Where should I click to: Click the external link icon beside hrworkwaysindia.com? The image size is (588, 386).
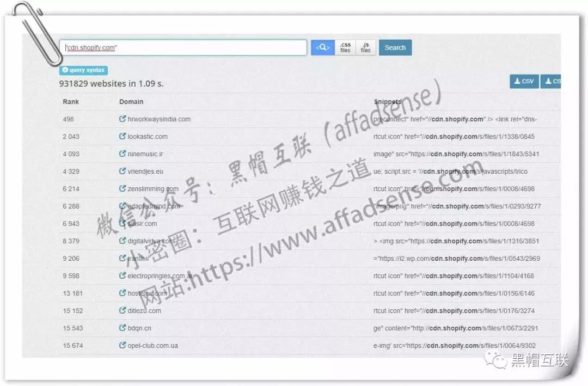[121, 119]
